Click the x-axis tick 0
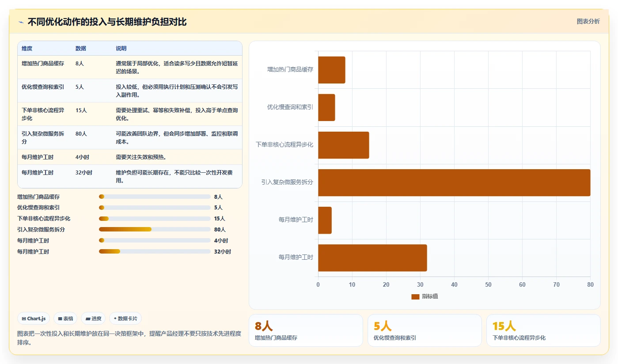The image size is (618, 364). [318, 284]
